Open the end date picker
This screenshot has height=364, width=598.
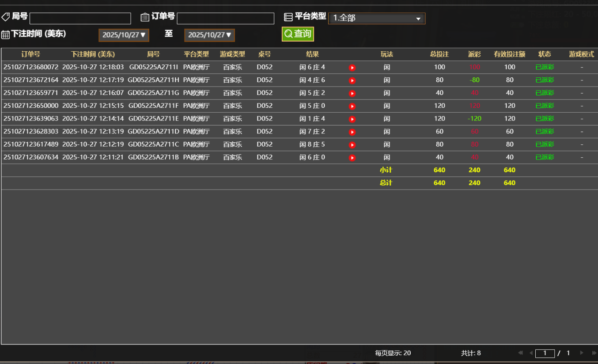[209, 35]
